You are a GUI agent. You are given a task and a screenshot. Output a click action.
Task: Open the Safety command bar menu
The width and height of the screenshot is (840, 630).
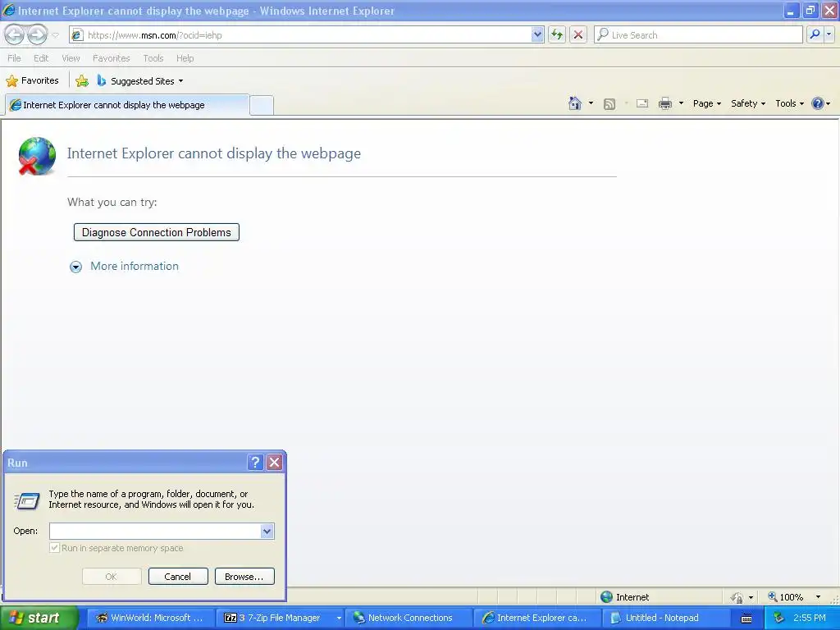[x=748, y=103]
